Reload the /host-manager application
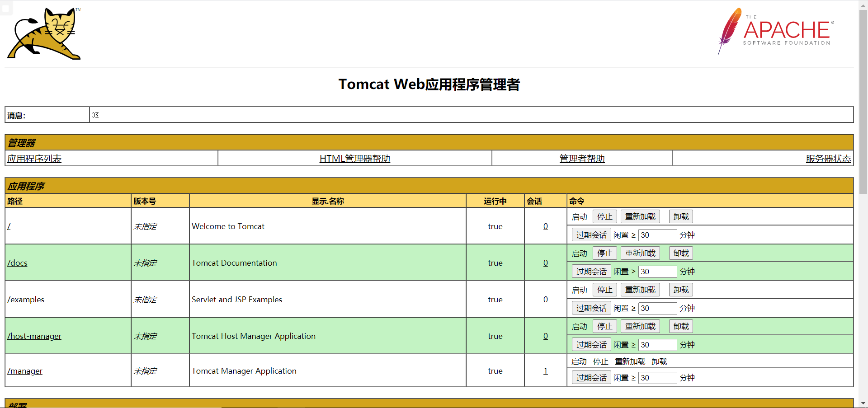Image resolution: width=868 pixels, height=408 pixels. click(640, 327)
